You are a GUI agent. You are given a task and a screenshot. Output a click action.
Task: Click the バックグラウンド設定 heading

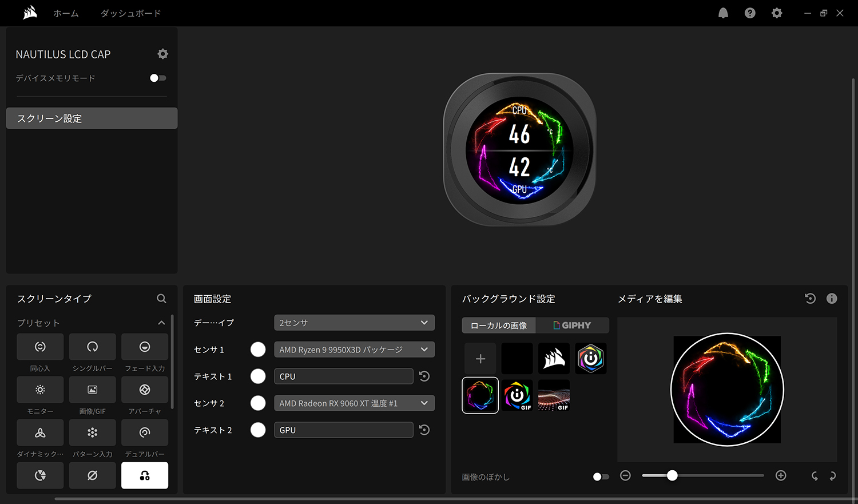(509, 299)
